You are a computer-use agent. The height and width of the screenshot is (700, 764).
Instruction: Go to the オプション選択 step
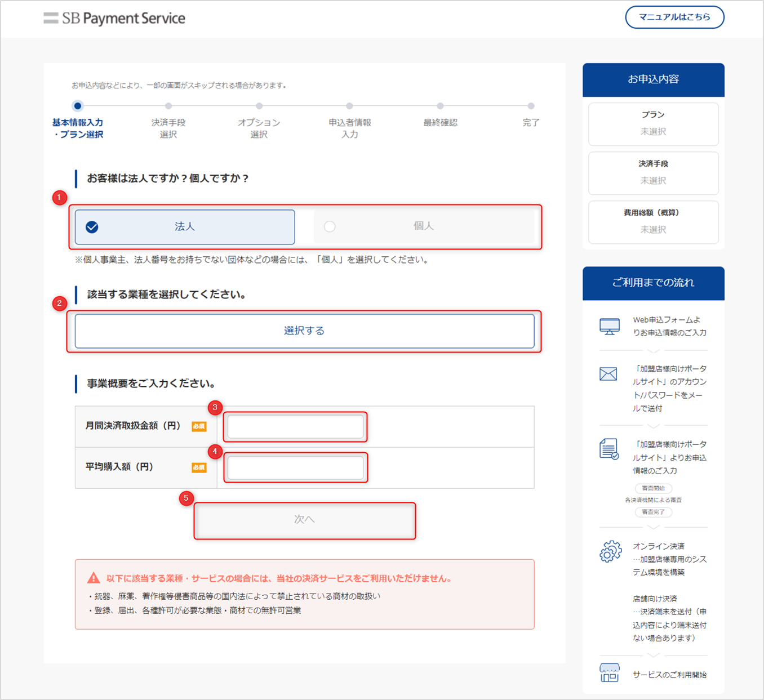(x=259, y=121)
